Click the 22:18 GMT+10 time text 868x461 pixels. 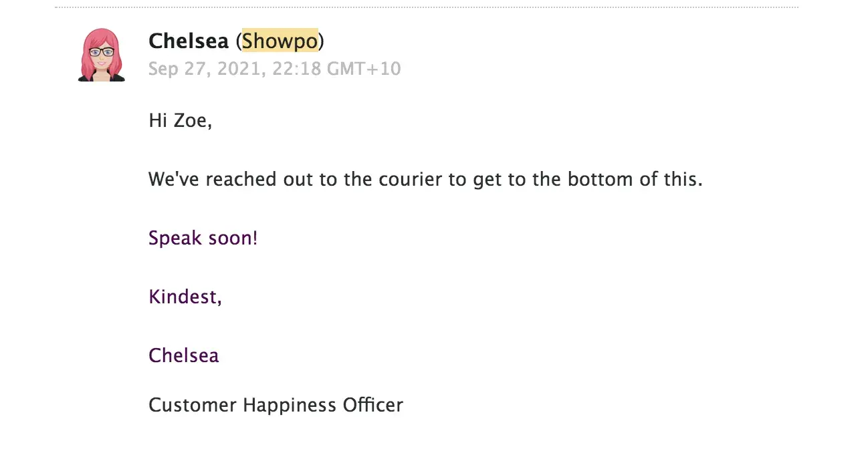(336, 69)
